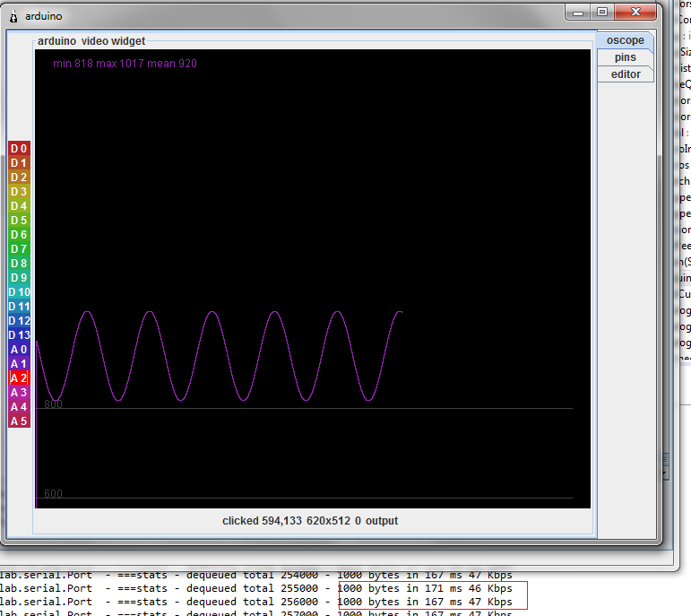The image size is (691, 616).
Task: Toggle the D 13 pin trace
Action: click(x=19, y=334)
